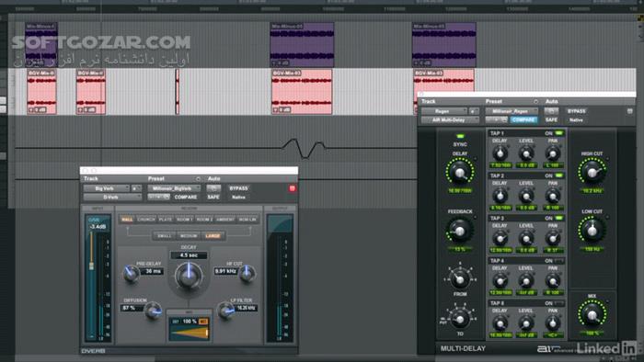Toggle Tap 1 ON switch
The width and height of the screenshot is (644, 362).
pos(559,133)
